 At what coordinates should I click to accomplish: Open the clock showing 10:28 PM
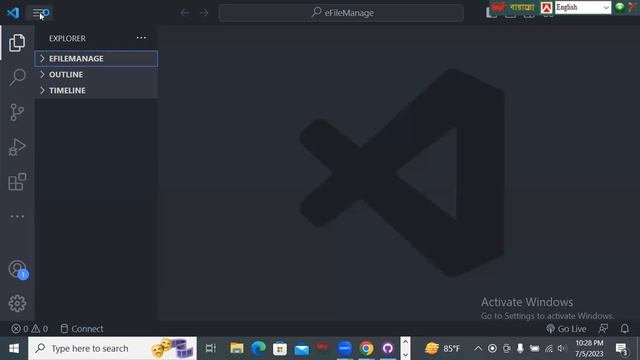pyautogui.click(x=589, y=348)
